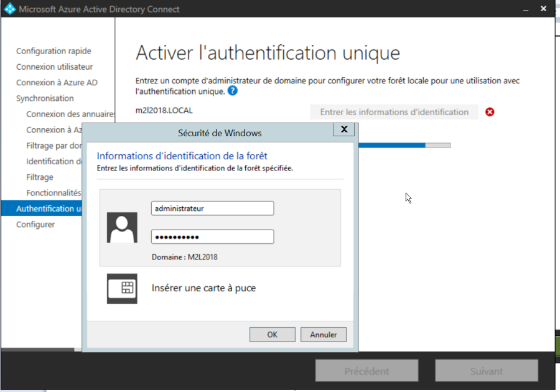Focus the password field
The height and width of the screenshot is (392, 560).
point(213,236)
